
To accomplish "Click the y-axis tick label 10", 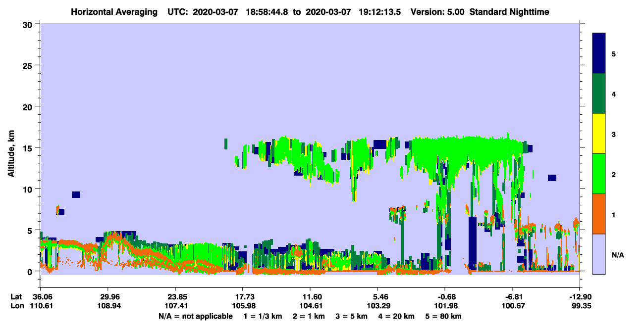I will coord(28,189).
